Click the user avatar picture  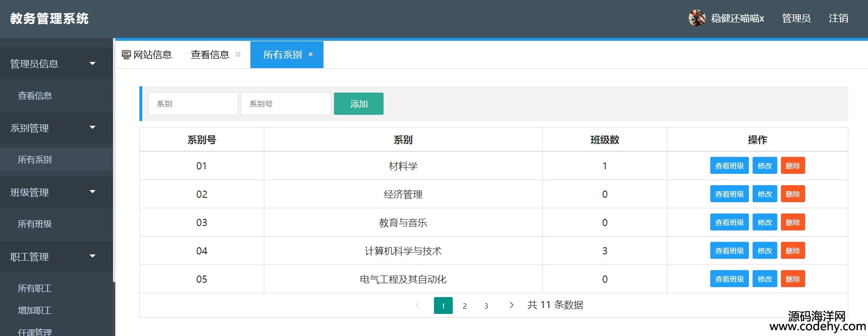click(x=696, y=18)
